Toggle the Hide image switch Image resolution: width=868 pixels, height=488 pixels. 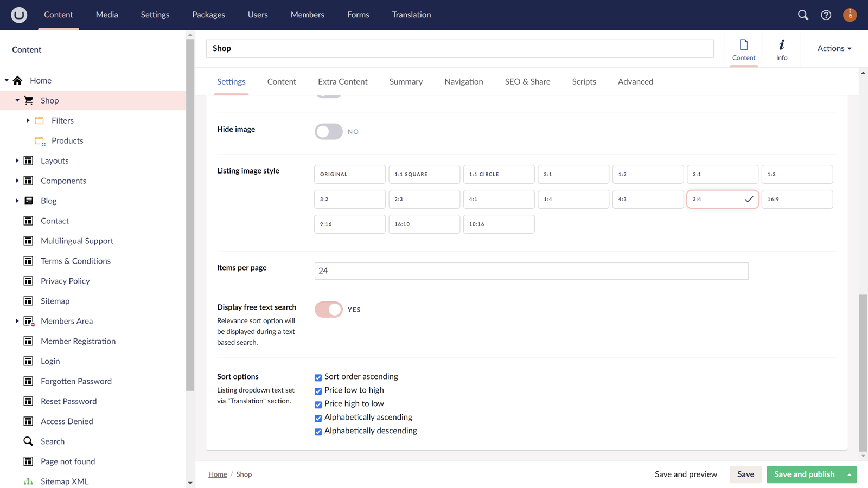click(329, 131)
